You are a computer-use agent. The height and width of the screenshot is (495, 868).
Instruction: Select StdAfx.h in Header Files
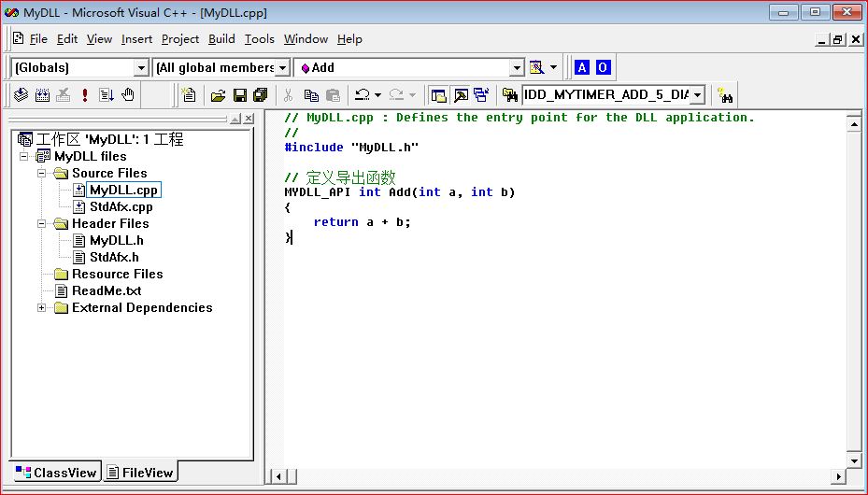(x=114, y=257)
